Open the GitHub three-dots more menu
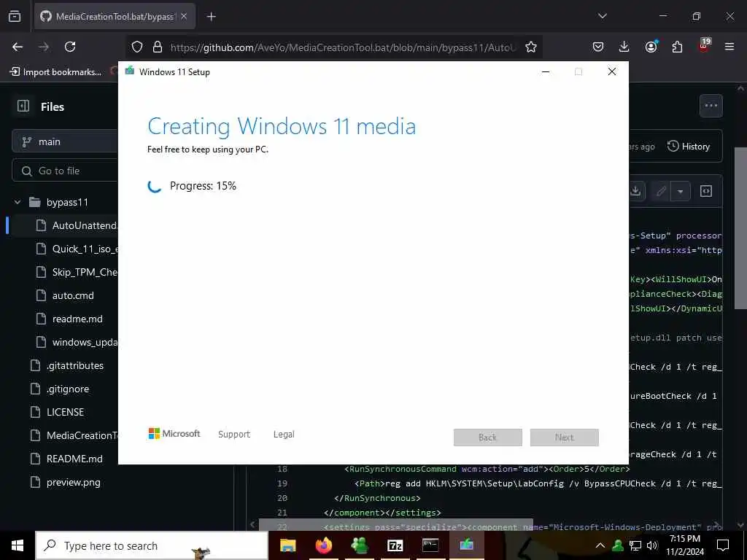 point(711,106)
